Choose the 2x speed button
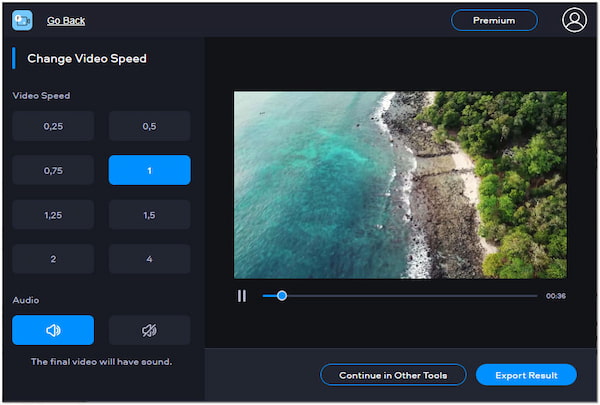 click(53, 259)
